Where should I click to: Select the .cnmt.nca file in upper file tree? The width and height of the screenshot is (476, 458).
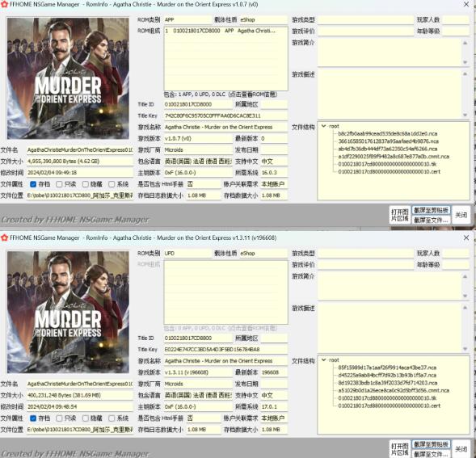[x=394, y=157]
